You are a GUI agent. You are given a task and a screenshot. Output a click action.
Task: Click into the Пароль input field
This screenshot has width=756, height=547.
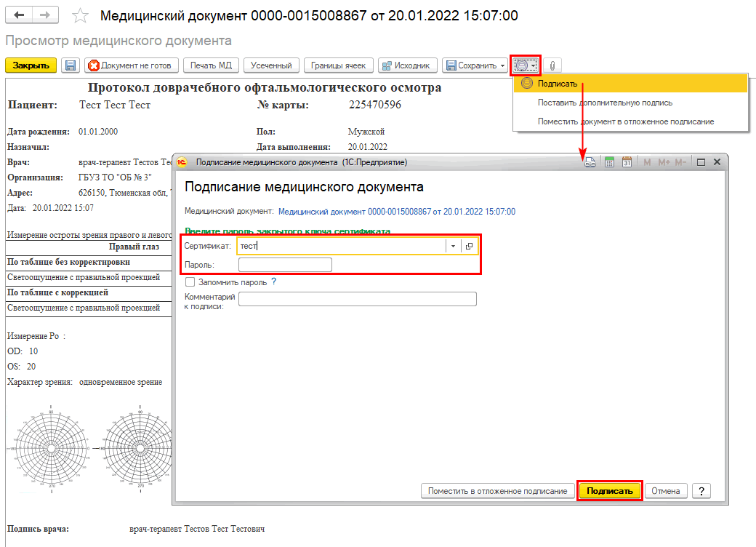coord(285,265)
